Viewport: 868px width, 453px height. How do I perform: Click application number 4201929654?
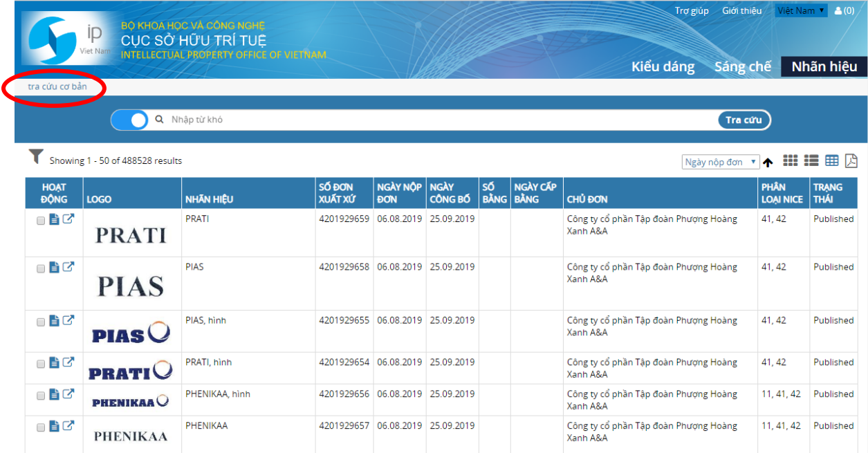344,362
